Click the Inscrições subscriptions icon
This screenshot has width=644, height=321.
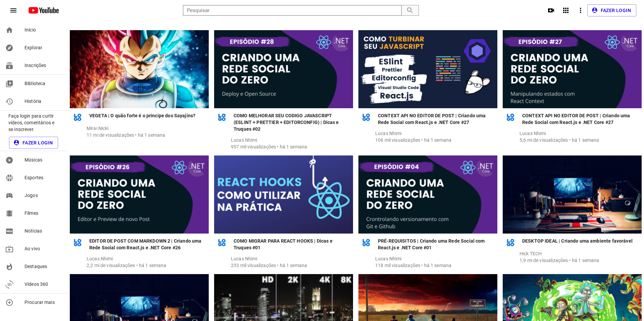coord(9,65)
